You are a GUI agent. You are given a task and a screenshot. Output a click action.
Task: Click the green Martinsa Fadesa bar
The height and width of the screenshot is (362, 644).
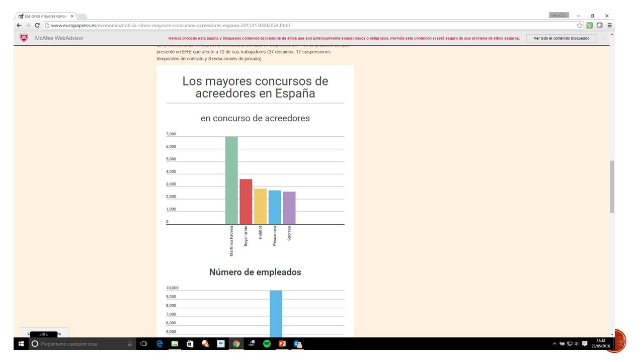231,180
